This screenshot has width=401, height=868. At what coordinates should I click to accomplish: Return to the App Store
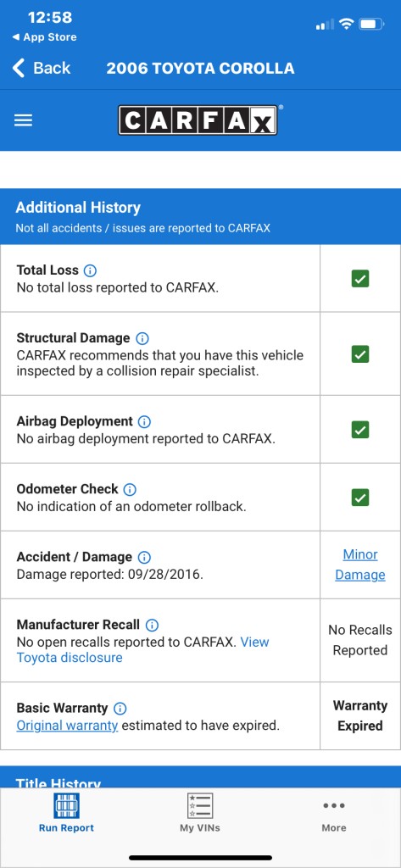44,37
